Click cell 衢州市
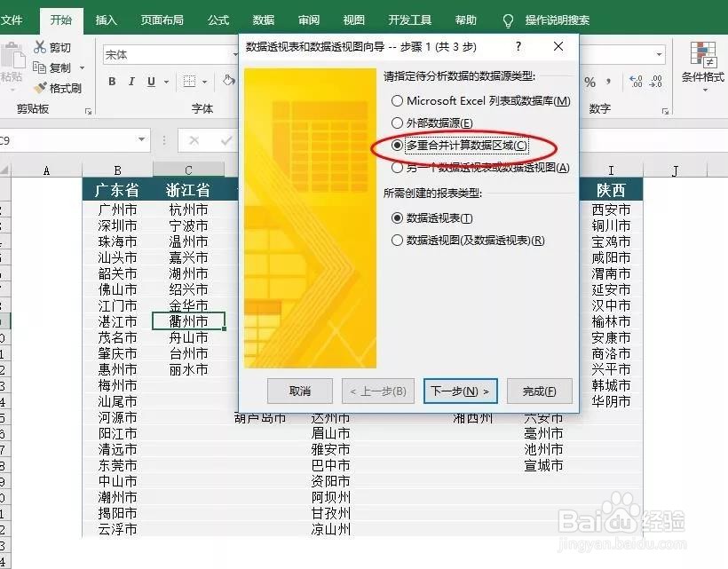Viewport: 728px width, 569px height. [x=188, y=321]
